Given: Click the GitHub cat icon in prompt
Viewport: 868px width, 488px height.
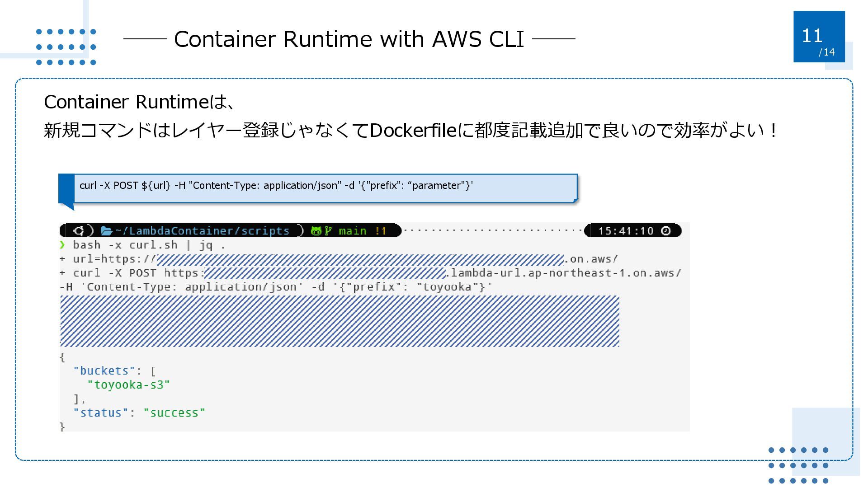Looking at the screenshot, I should tap(316, 231).
